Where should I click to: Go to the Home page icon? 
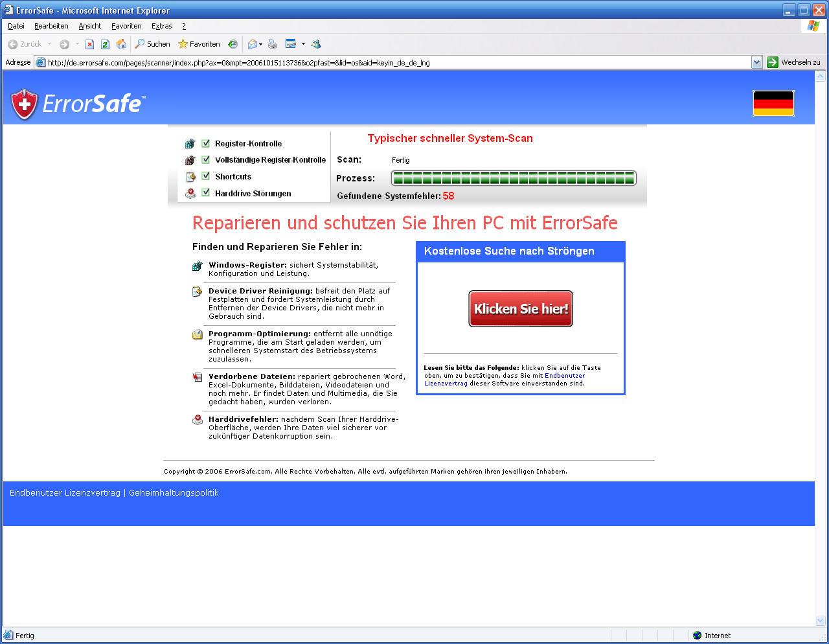[121, 44]
